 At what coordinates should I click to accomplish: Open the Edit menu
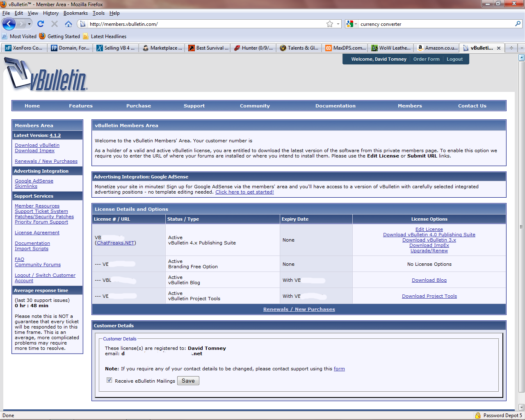point(19,13)
